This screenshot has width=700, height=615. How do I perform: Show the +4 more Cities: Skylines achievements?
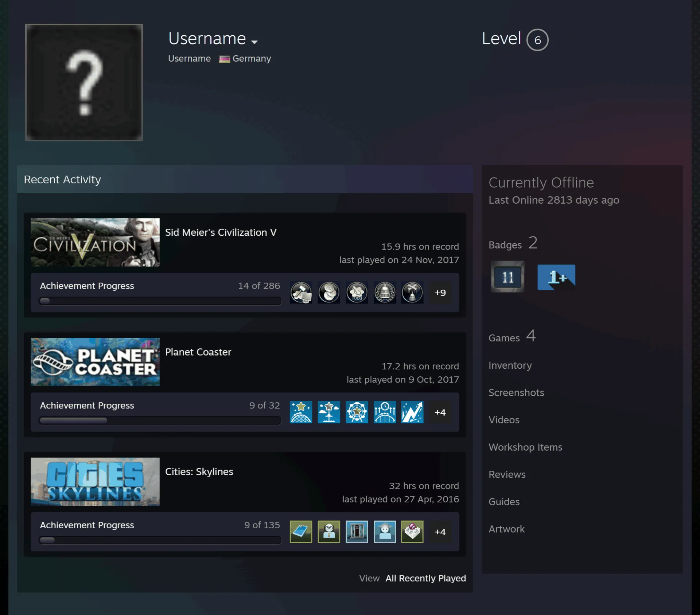[x=440, y=532]
